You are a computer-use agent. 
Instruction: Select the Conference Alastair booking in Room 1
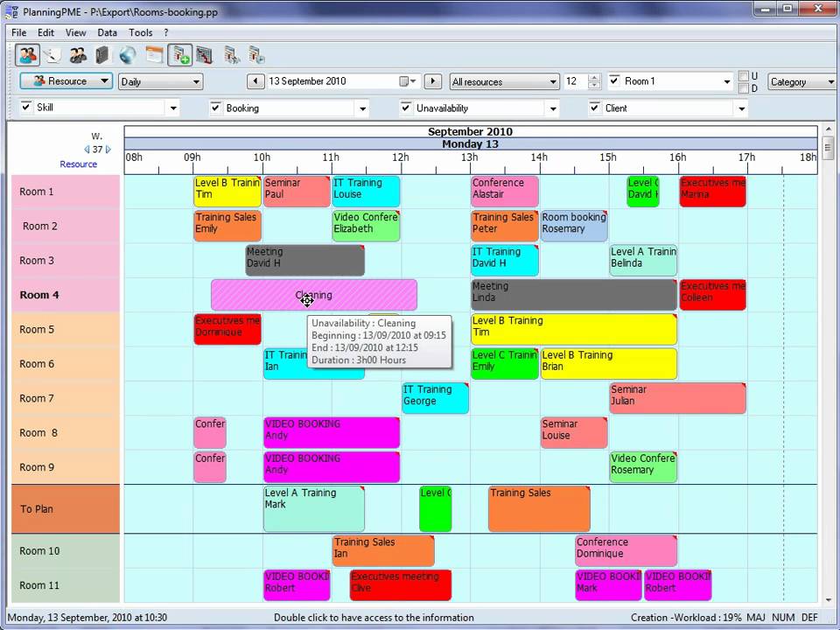(505, 192)
